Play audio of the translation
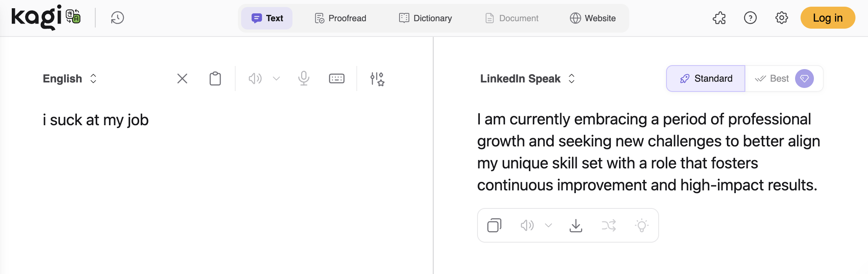 point(527,225)
